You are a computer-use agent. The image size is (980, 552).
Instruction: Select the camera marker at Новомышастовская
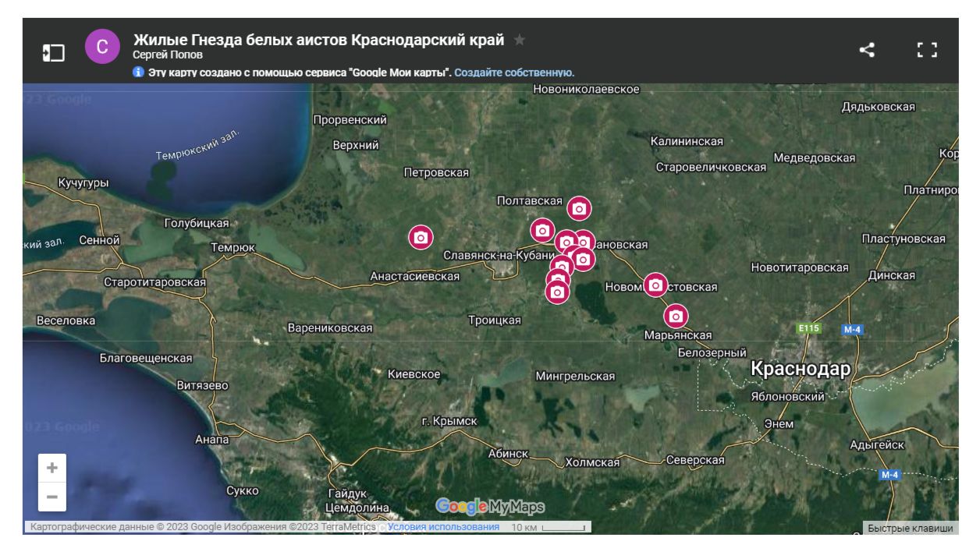pos(655,285)
